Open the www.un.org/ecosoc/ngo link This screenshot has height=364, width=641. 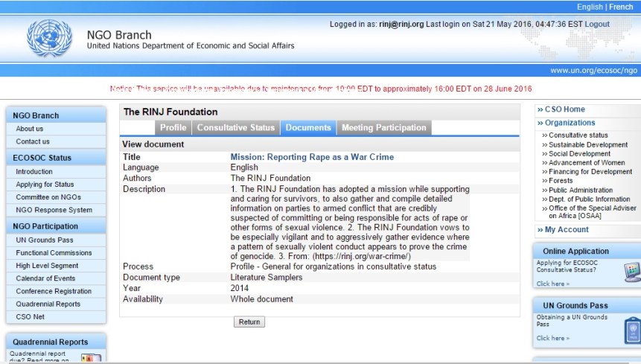coord(593,70)
